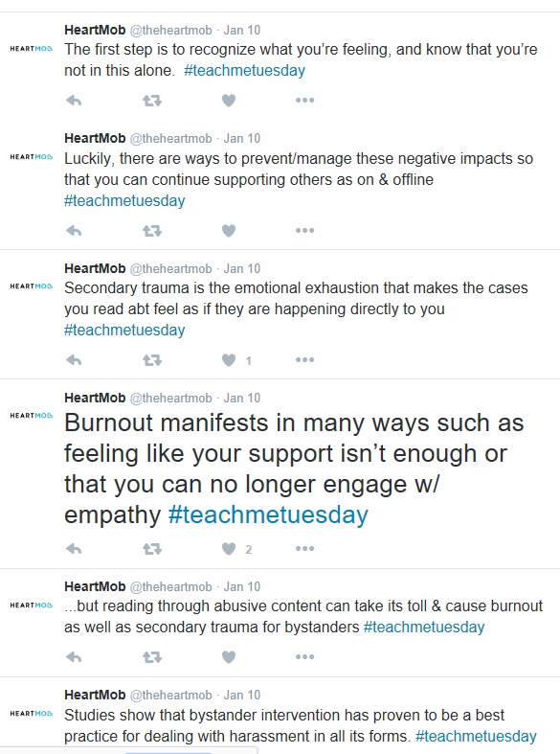Image resolution: width=560 pixels, height=754 pixels.
Task: Reply to the 'reading through abusive content' tweet
Action: point(74,657)
